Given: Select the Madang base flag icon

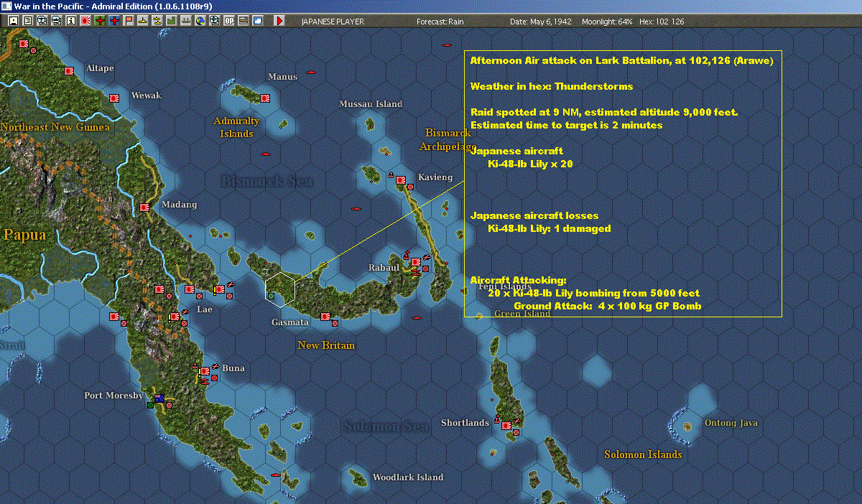Looking at the screenshot, I should click(x=144, y=207).
